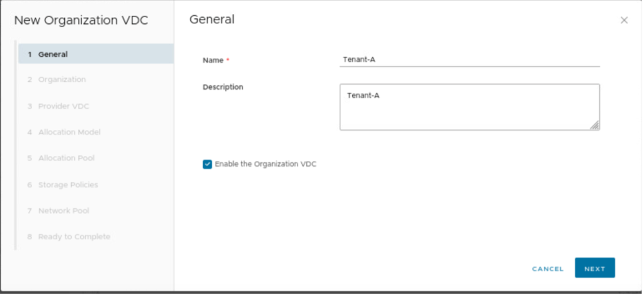Click Next to continue the wizard
This screenshot has height=296, width=644.
tap(594, 268)
